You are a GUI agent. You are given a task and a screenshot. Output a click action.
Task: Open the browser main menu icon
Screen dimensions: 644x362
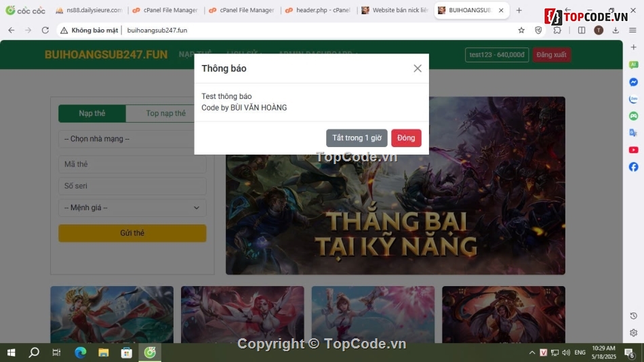coord(633,30)
